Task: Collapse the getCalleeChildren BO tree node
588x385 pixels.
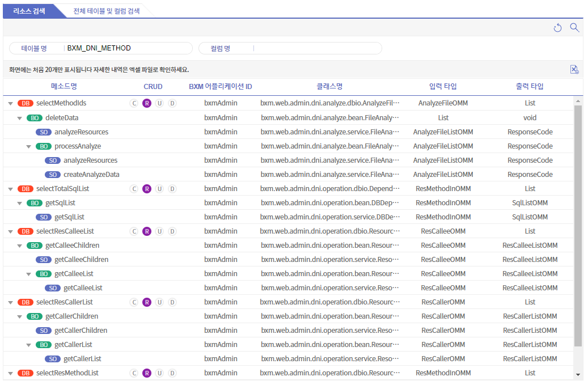Action: tap(19, 246)
